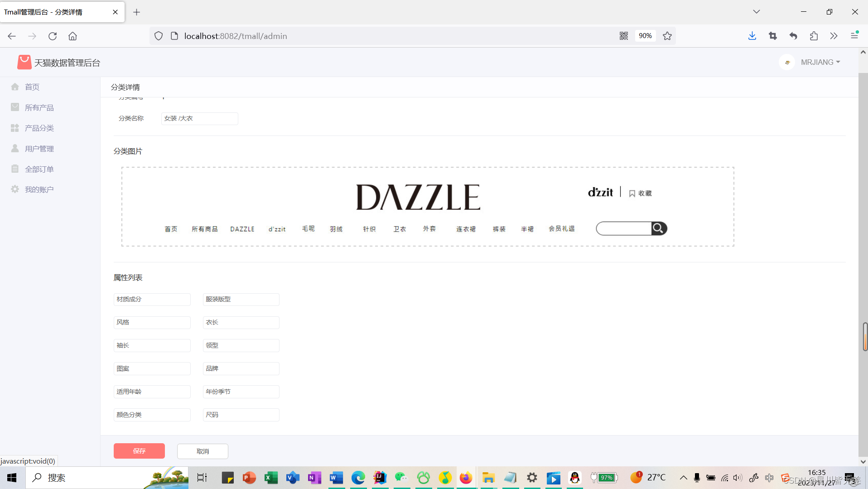Open WeChat from the taskbar
Viewport: 868px width, 489px height.
pos(401,478)
